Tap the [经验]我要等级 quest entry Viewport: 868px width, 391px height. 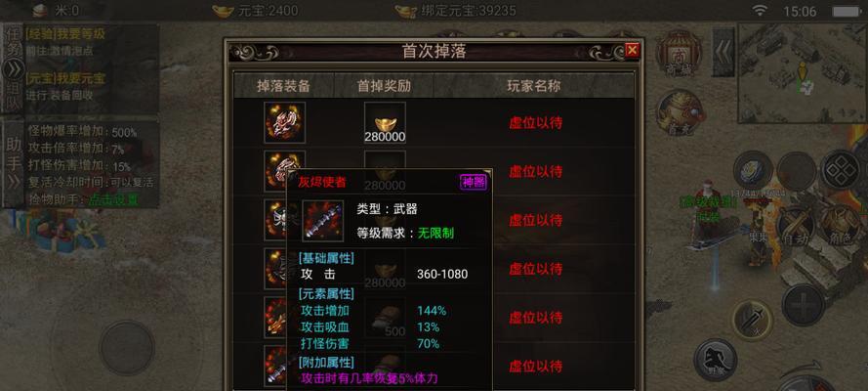tap(65, 34)
